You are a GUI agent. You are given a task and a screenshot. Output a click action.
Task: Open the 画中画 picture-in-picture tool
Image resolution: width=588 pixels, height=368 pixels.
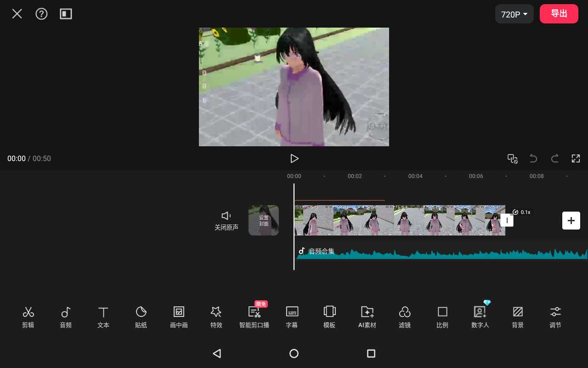point(179,317)
